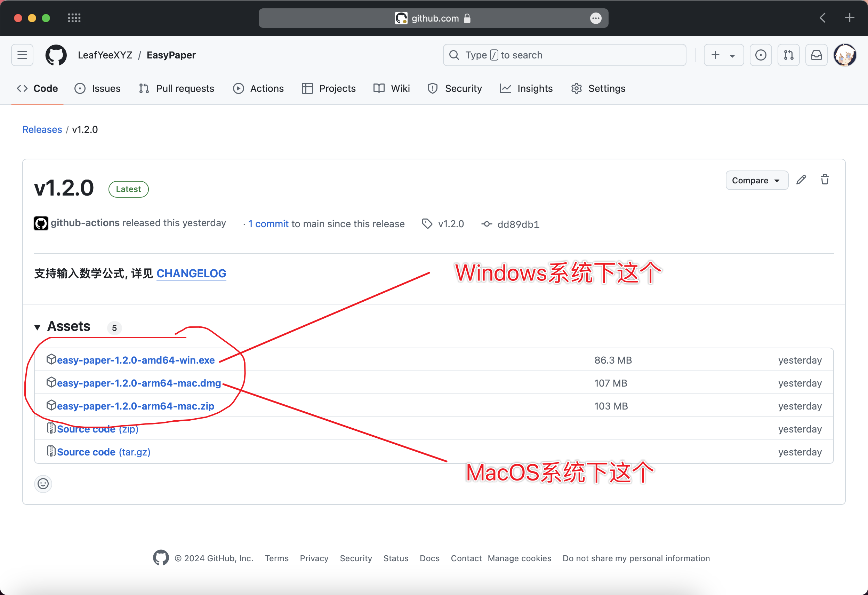Open the Safari tab overview grid icon
868x595 pixels.
(74, 18)
